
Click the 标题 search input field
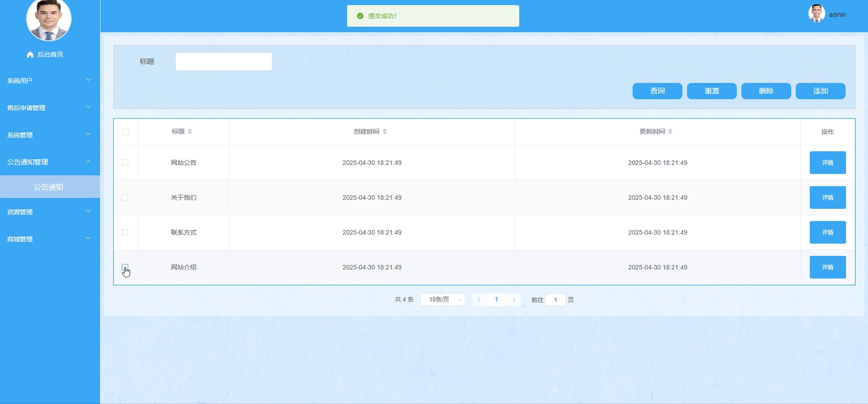(224, 62)
